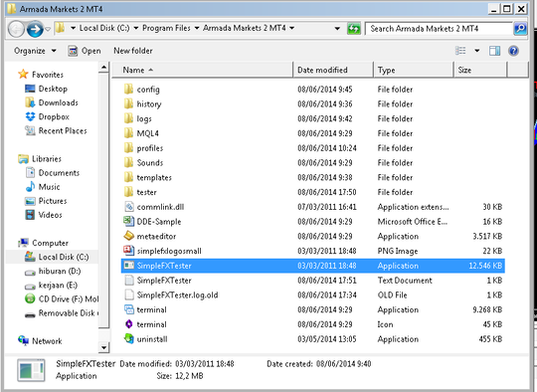The image size is (537, 392).
Task: Sort by the Name column header
Action: pos(203,70)
